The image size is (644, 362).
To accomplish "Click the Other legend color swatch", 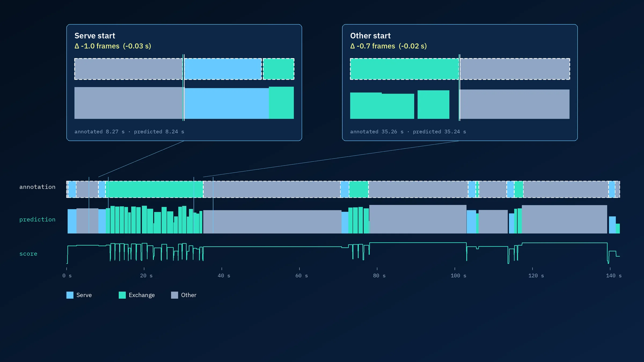I will coord(174,295).
